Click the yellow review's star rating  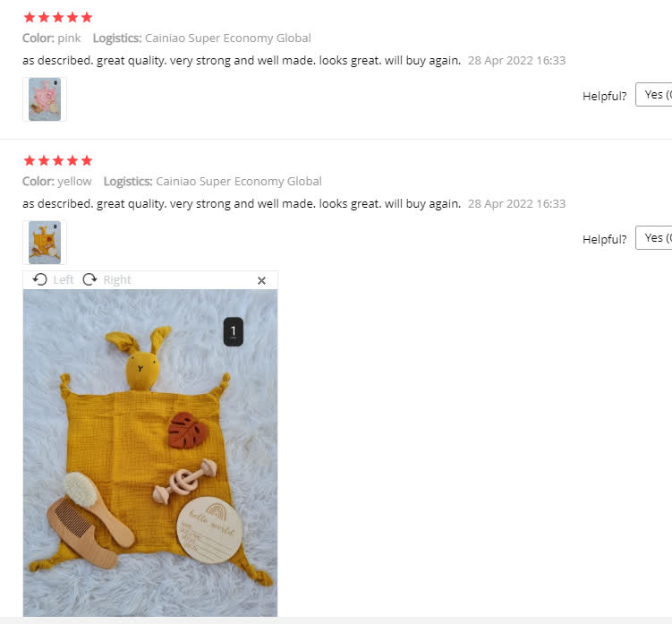coord(58,160)
